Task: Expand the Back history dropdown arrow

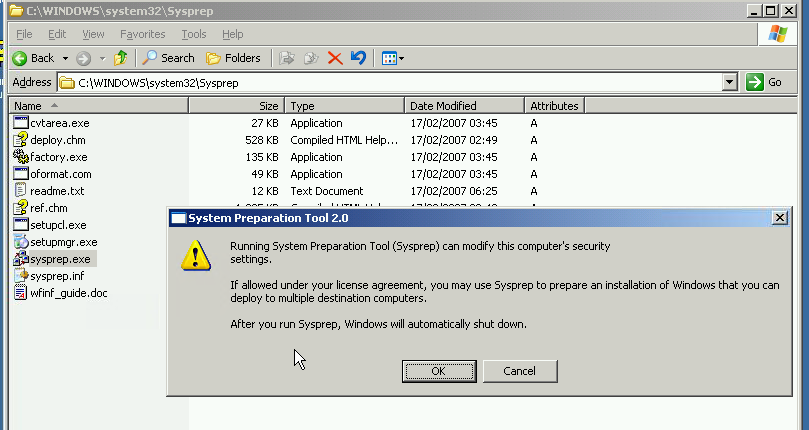Action: 65,58
